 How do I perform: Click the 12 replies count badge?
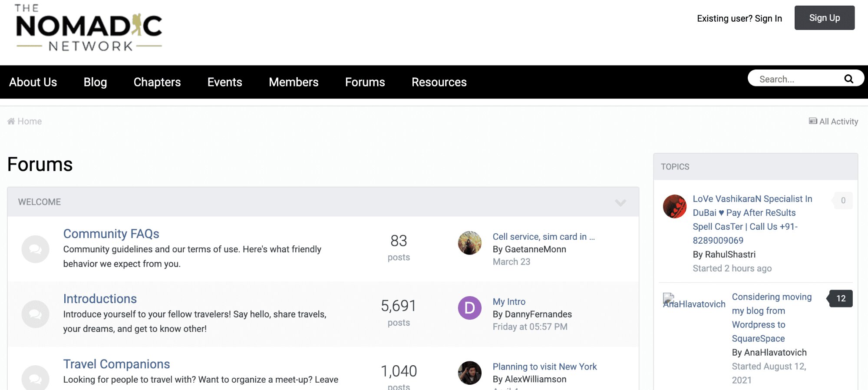pos(841,298)
